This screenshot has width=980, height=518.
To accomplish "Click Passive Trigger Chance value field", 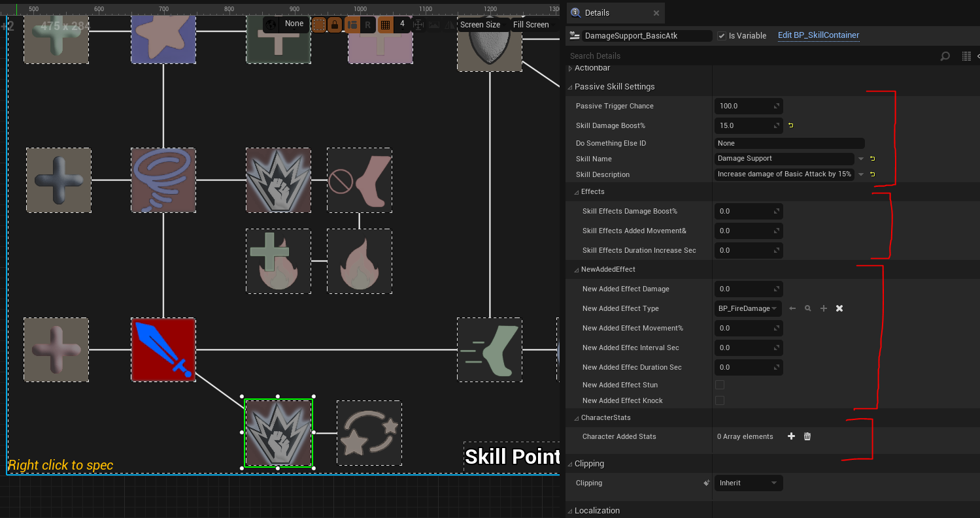I will tap(749, 106).
